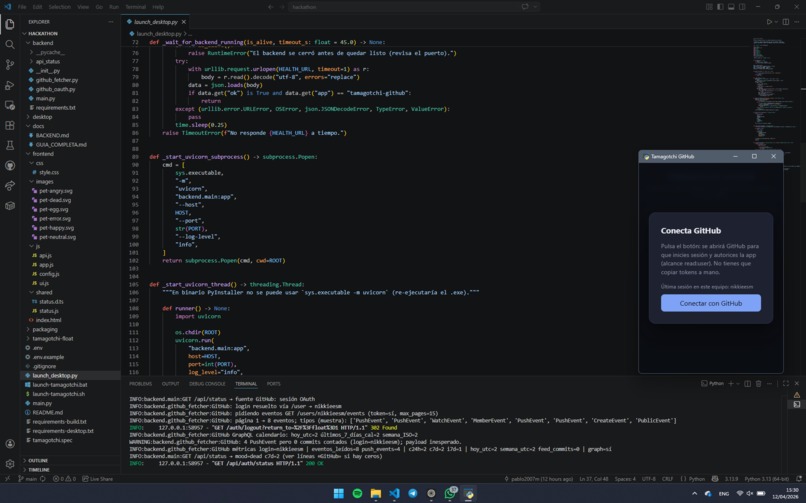Open the Live Share view icon

point(10,185)
